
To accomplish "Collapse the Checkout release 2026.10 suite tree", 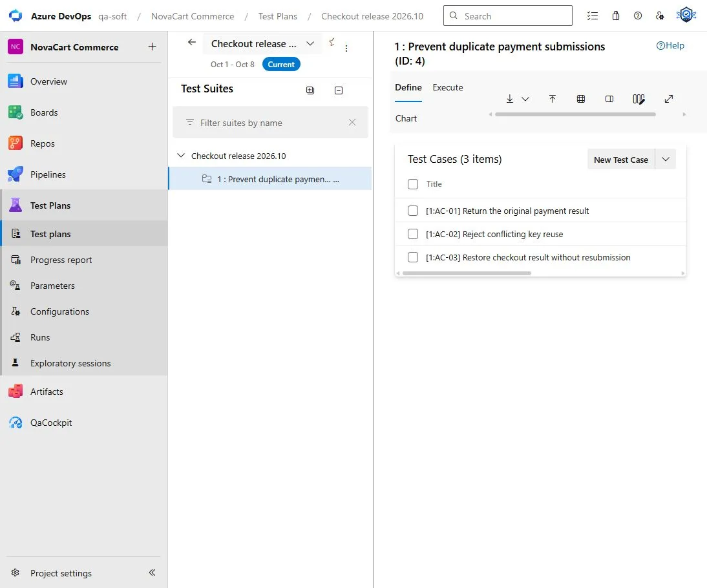I will [181, 156].
